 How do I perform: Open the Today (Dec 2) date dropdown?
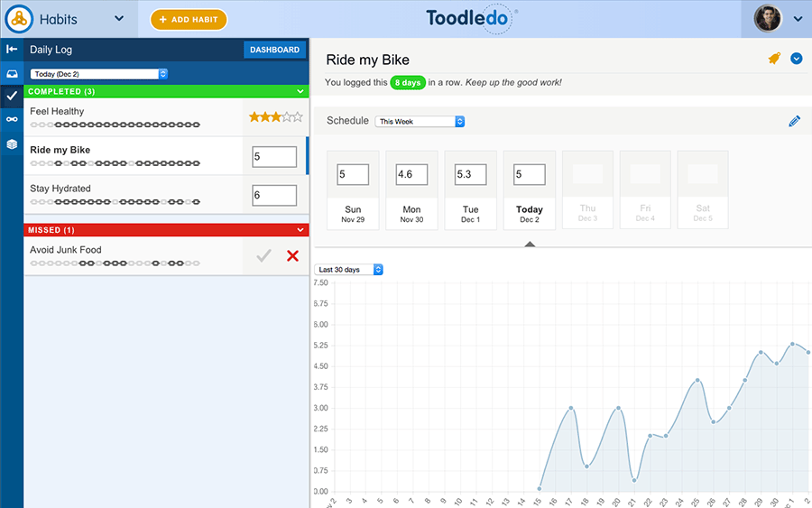pos(99,74)
